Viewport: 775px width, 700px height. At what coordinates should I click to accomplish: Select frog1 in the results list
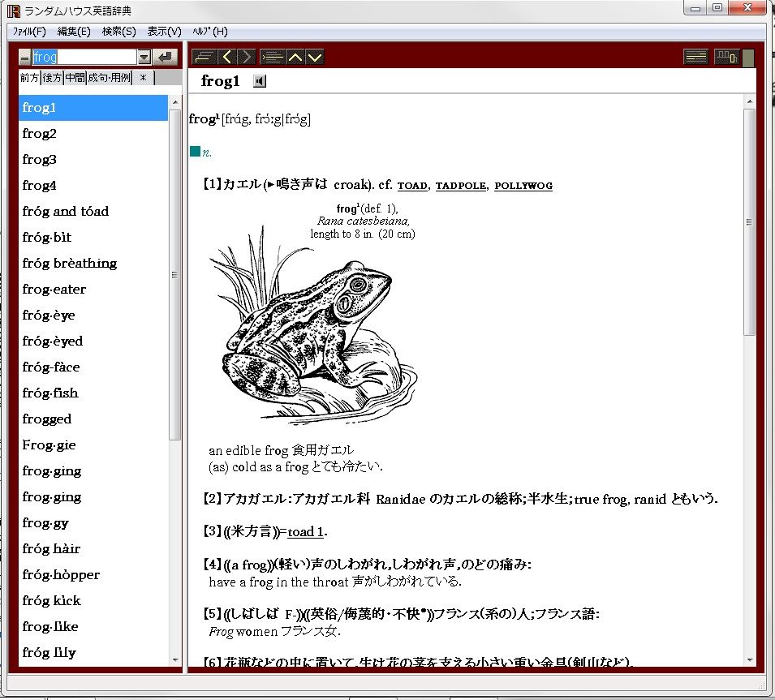(x=93, y=108)
